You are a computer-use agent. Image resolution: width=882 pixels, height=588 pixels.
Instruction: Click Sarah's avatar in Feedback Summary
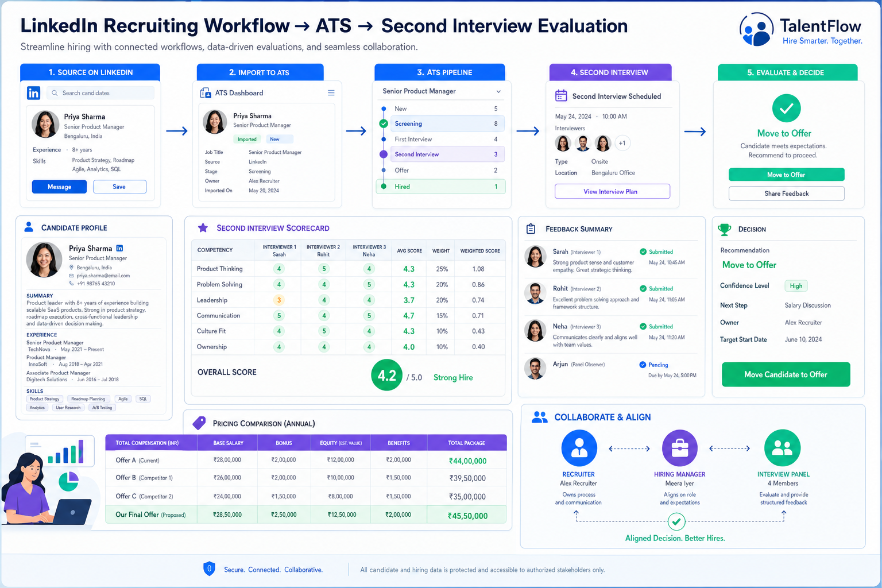click(x=535, y=257)
